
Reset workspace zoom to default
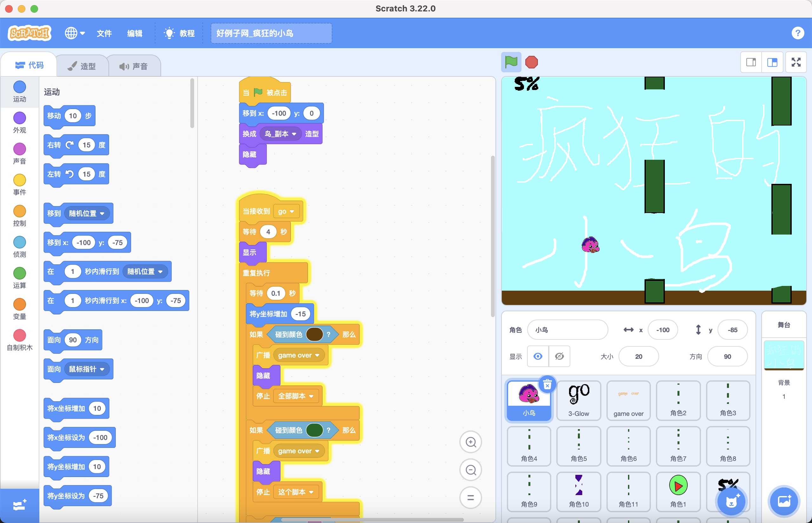click(x=471, y=498)
